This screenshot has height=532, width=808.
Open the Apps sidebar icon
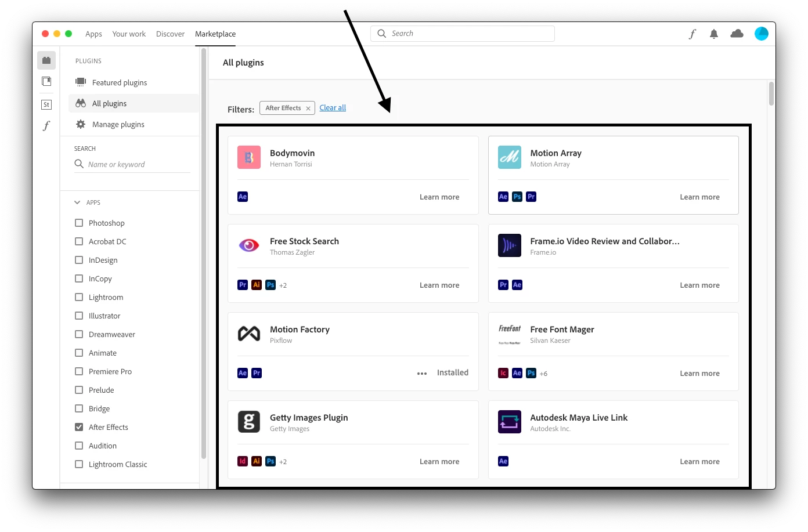(x=46, y=60)
